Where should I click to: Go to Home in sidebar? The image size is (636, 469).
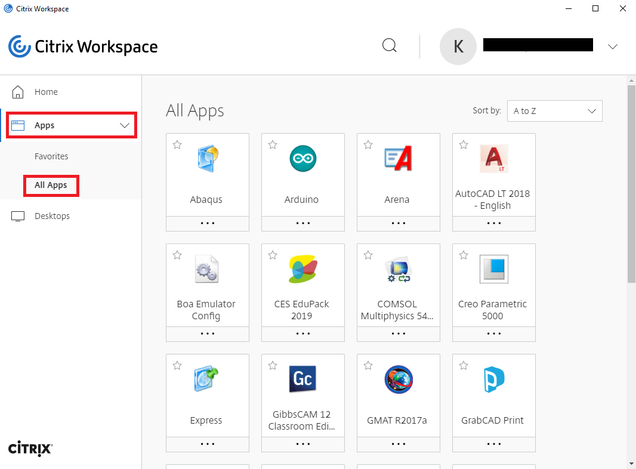click(46, 92)
